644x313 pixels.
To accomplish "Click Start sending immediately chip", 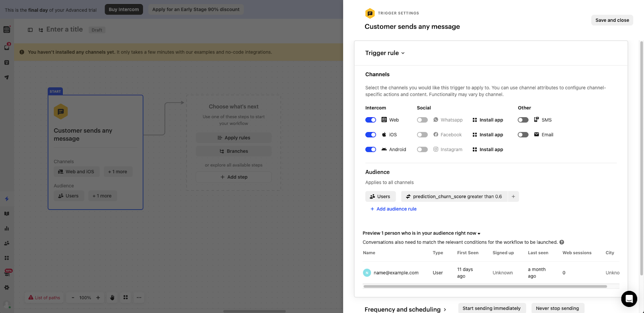I will point(491,308).
